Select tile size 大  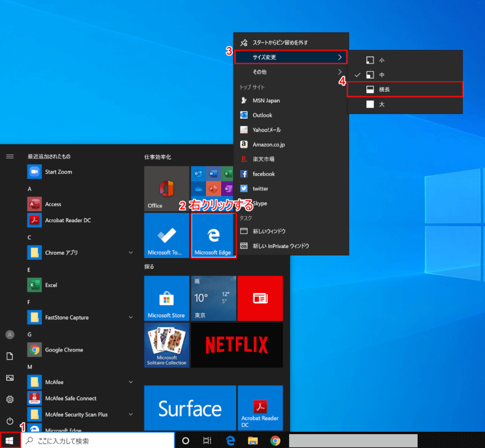tap(405, 104)
